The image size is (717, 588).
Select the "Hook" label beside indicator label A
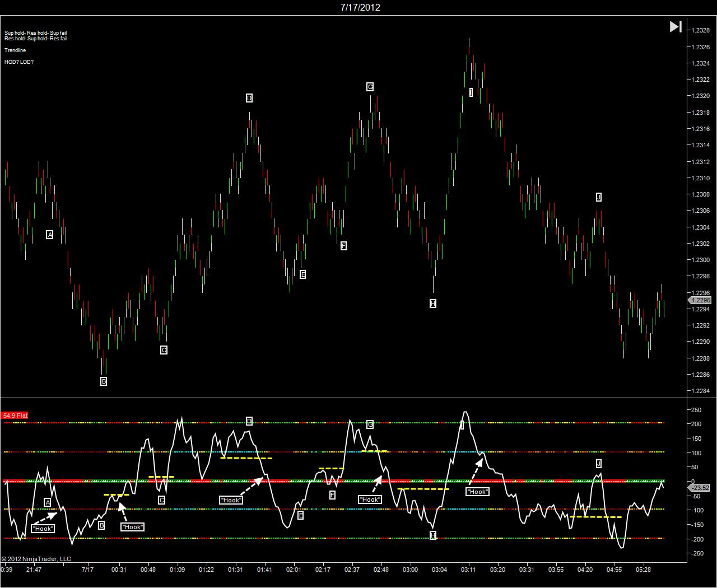[x=43, y=529]
